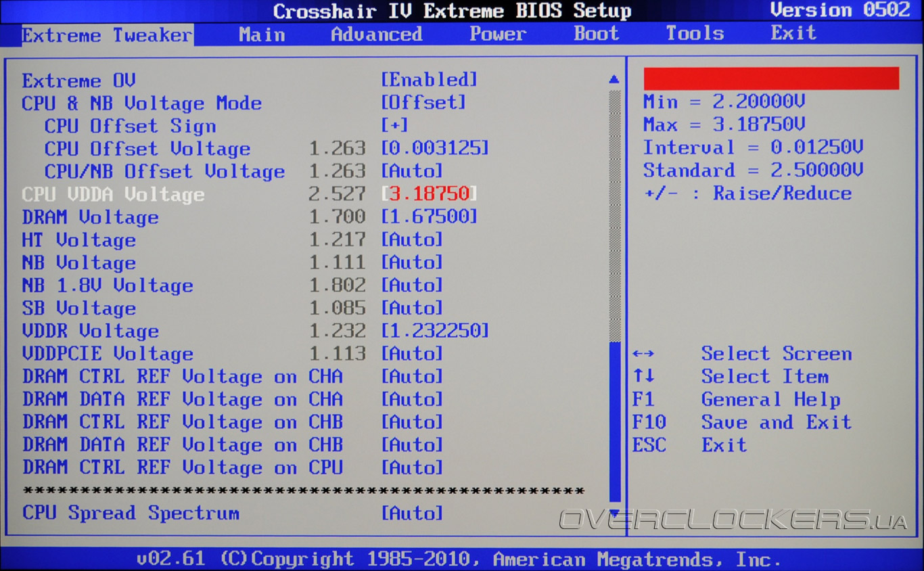
Task: Click the 1.113 reading for VDDPCIE Voltage
Action: click(x=337, y=354)
